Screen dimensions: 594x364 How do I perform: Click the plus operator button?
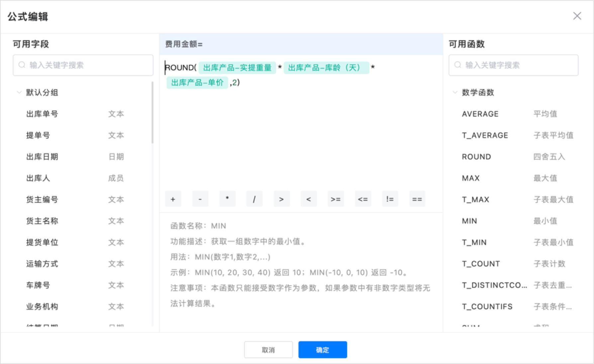tap(173, 199)
